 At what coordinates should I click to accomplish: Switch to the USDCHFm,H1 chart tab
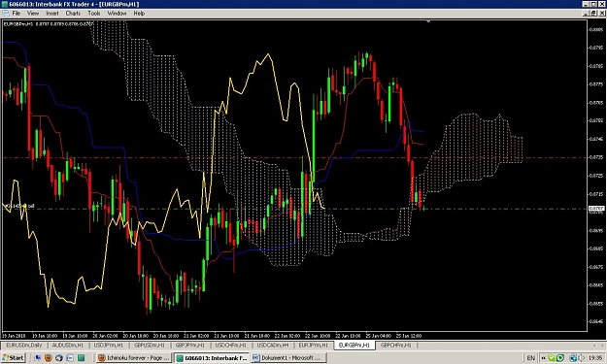click(x=231, y=345)
